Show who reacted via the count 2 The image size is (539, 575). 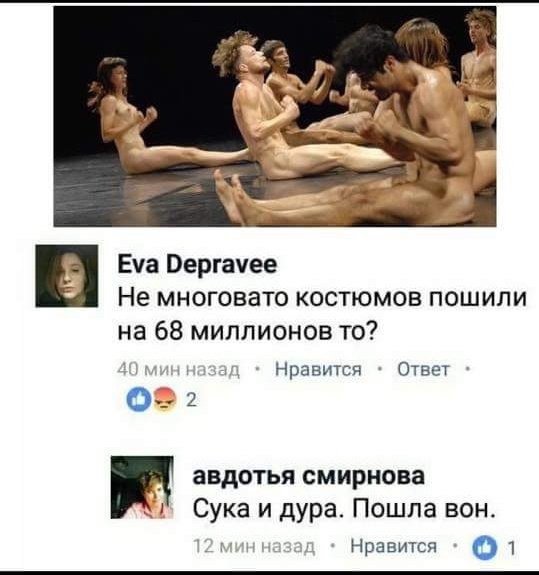[x=191, y=400]
